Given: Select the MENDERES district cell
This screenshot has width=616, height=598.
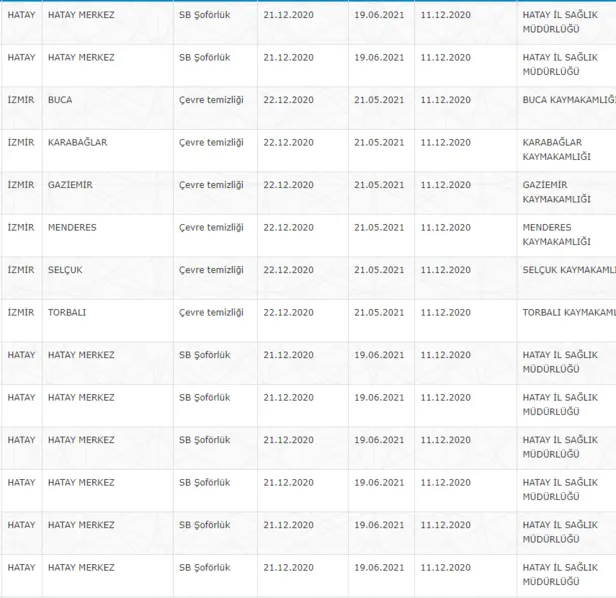Looking at the screenshot, I should [72, 228].
